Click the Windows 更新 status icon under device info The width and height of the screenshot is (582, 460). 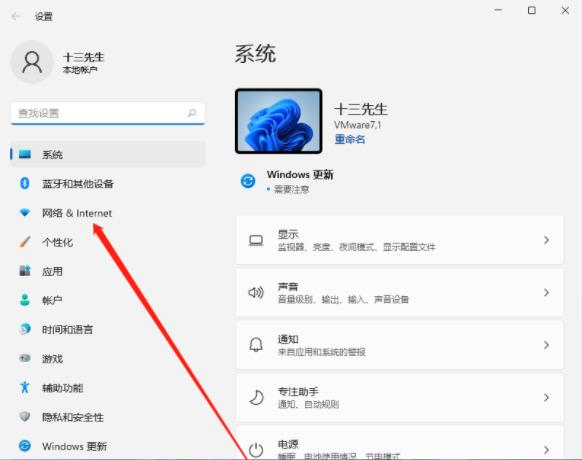[248, 181]
